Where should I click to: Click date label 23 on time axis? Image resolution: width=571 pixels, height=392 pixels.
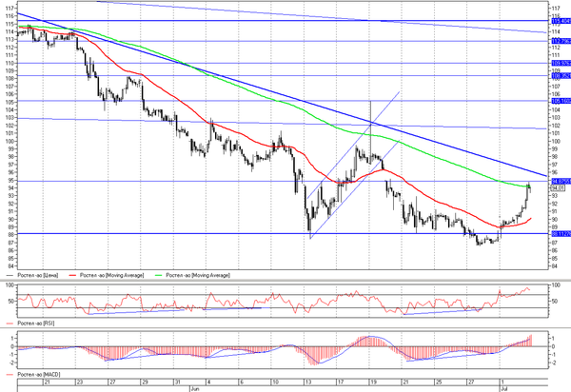[x=79, y=382]
